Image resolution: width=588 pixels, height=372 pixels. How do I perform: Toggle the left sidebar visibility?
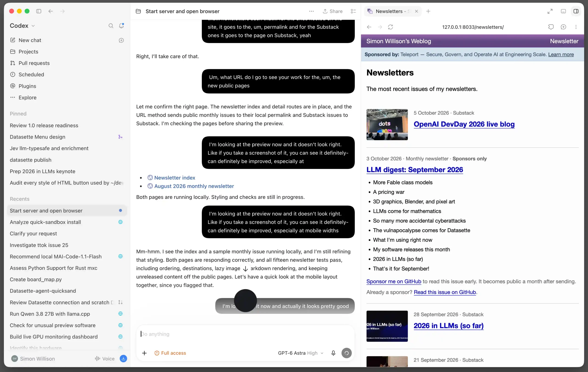pos(39,11)
